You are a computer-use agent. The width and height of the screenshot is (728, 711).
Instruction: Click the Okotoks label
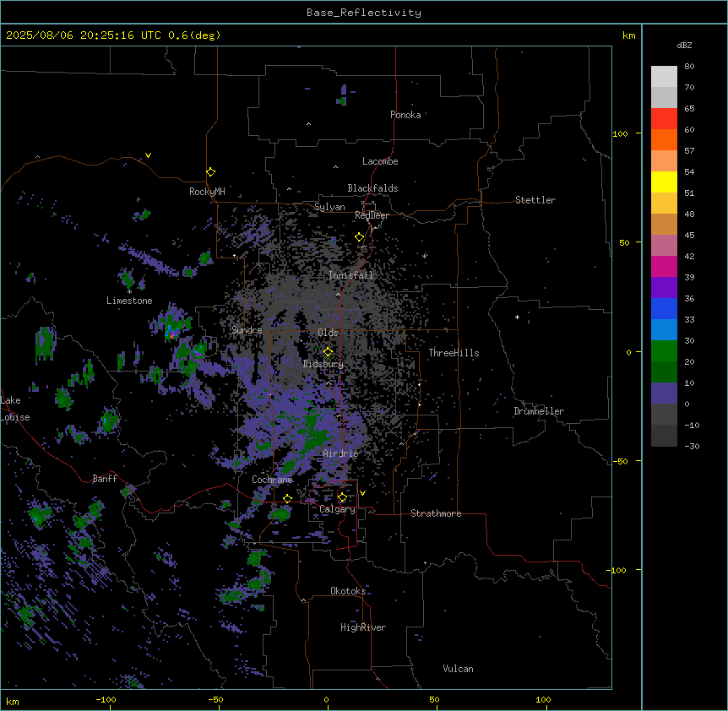pos(348,591)
